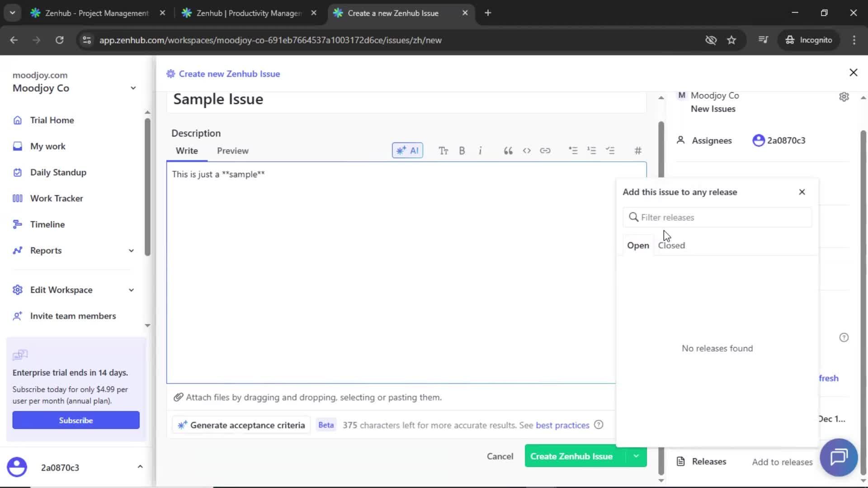This screenshot has height=488, width=868.
Task: Open pipeline settings gear near Moodjoy Co
Action: [x=844, y=96]
